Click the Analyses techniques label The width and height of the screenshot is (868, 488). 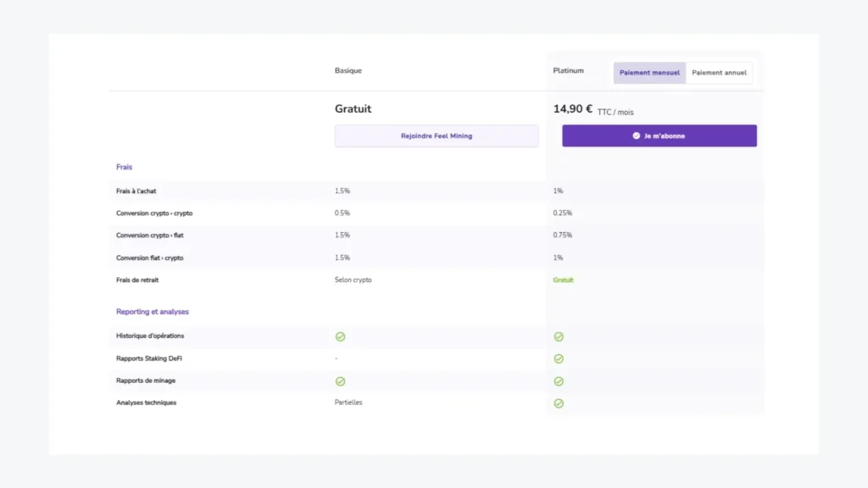click(146, 402)
